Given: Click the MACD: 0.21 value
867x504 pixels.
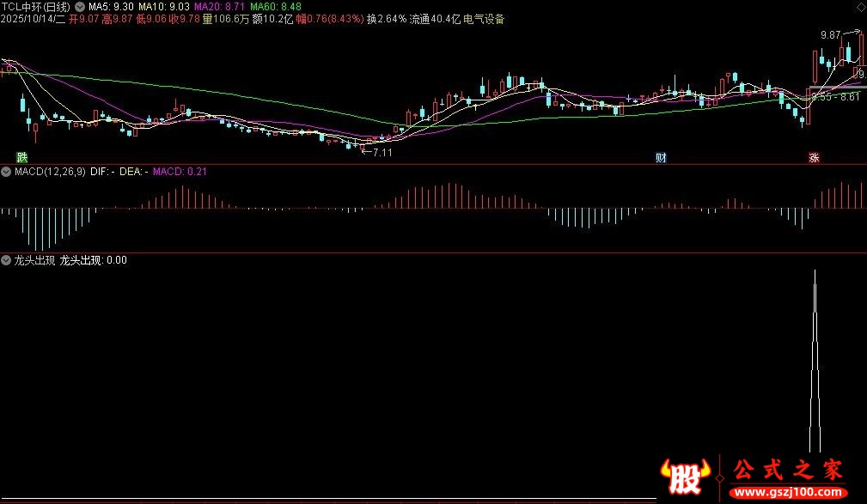Looking at the screenshot, I should pos(180,172).
